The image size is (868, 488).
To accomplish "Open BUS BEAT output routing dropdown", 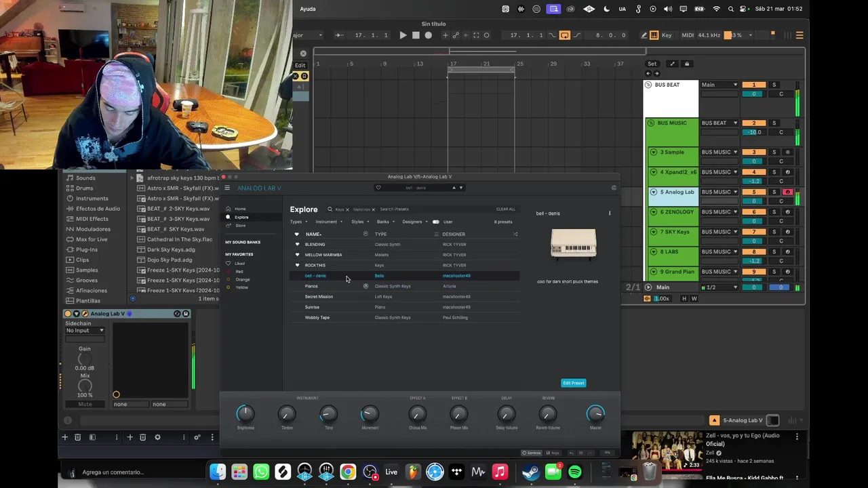I will 719,85.
